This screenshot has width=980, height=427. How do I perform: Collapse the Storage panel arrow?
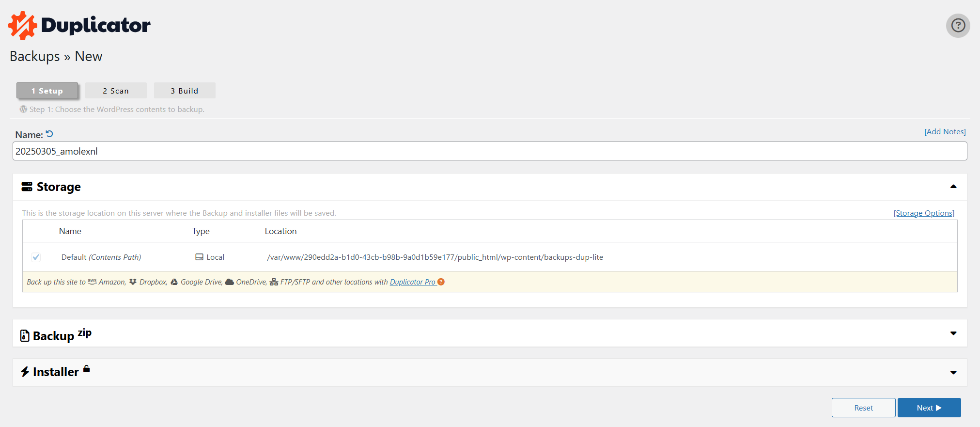point(953,187)
